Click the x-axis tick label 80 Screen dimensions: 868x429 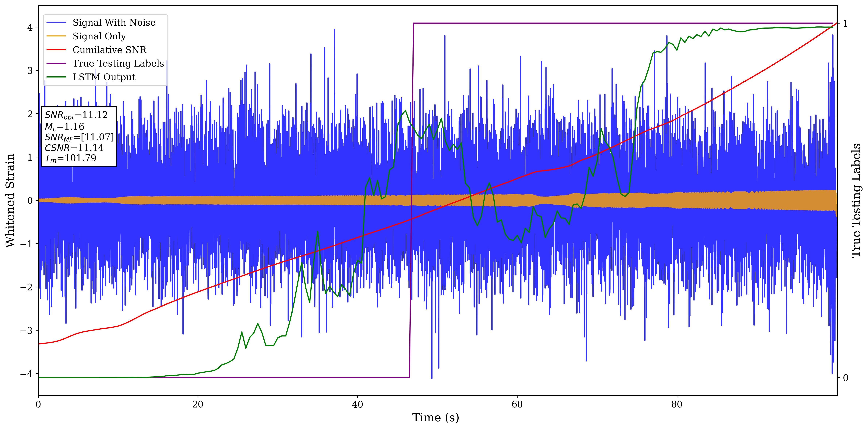[677, 404]
